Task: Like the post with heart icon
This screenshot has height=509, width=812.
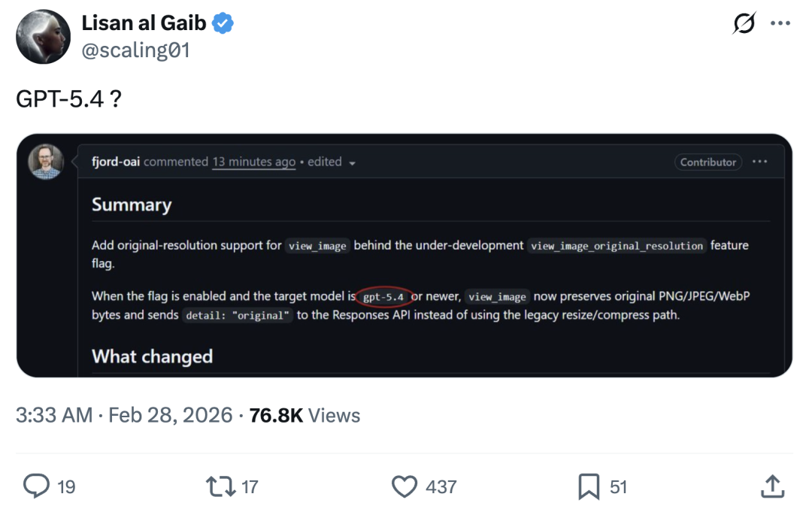Action: click(x=405, y=486)
